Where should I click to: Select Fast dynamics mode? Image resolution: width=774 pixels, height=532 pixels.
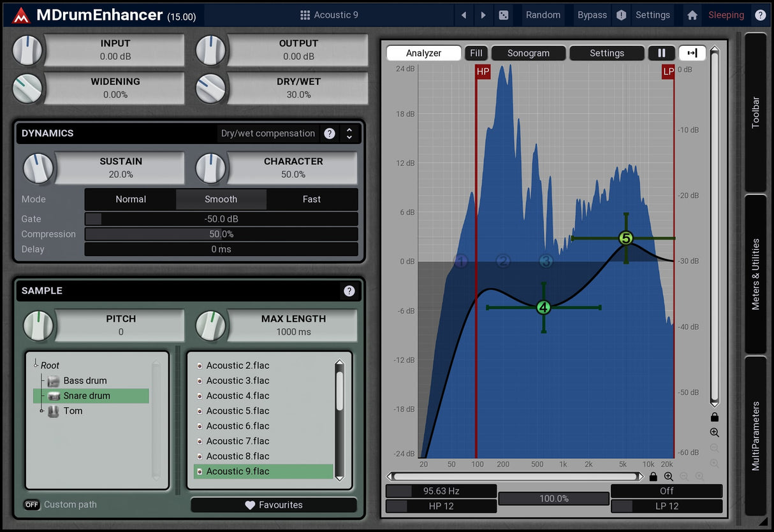coord(312,199)
